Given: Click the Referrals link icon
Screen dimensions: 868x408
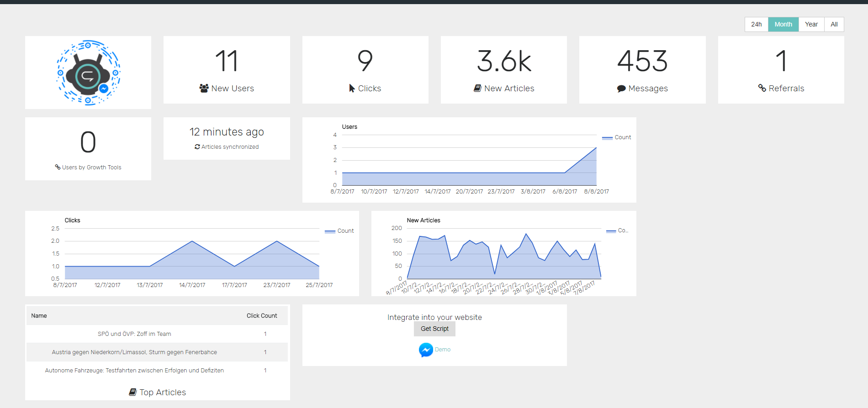Looking at the screenshot, I should point(762,88).
